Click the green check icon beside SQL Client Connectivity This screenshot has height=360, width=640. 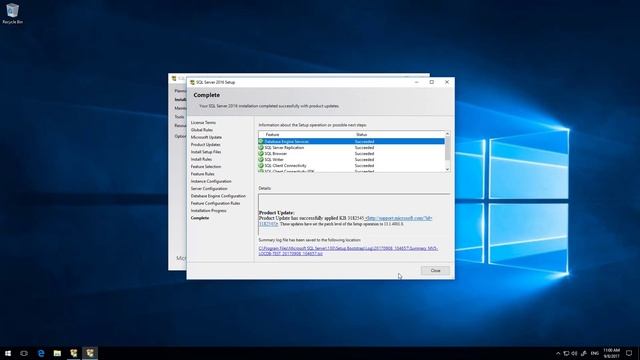261,166
